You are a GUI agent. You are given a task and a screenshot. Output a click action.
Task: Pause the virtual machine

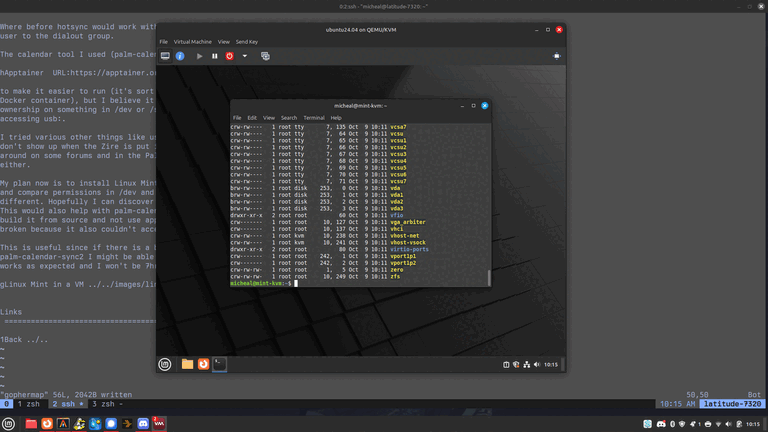(x=214, y=56)
